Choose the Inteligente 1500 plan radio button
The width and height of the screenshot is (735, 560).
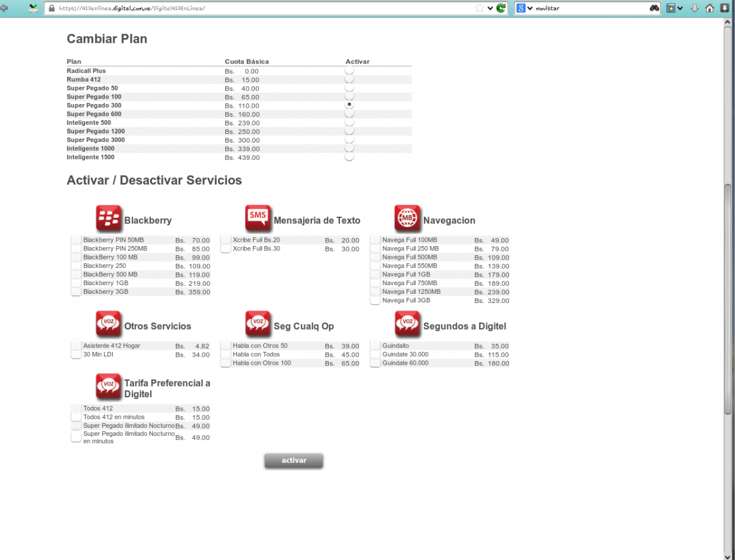coord(349,157)
